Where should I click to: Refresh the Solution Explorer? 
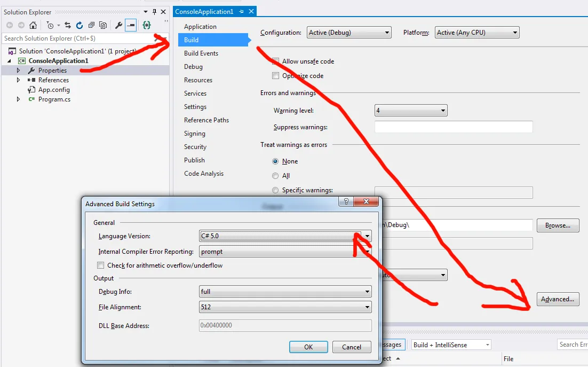(x=79, y=25)
